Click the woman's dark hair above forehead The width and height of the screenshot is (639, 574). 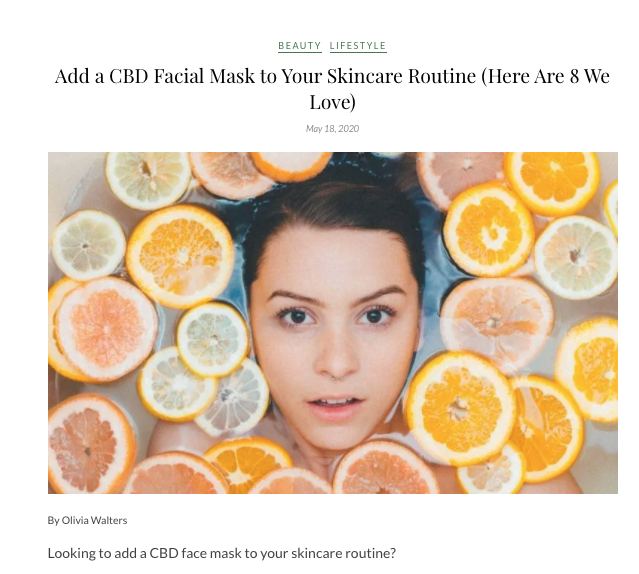pyautogui.click(x=332, y=204)
